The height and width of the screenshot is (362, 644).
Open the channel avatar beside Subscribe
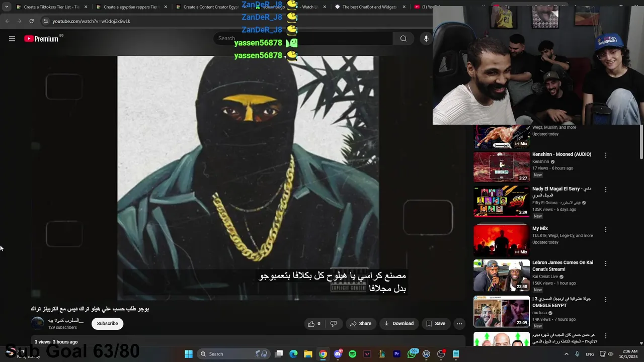click(38, 323)
